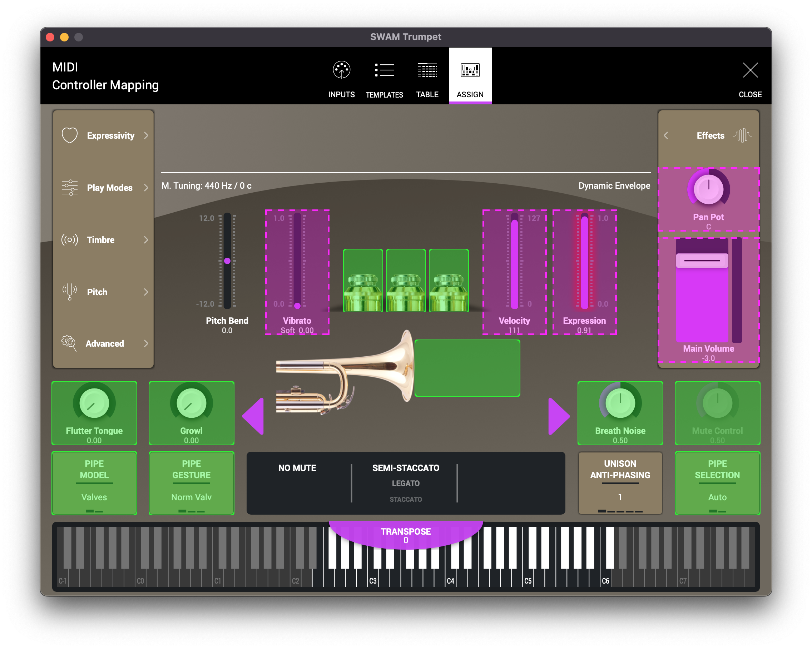Click the TRANSPOSE label on keyboard
The image size is (812, 649).
[406, 532]
